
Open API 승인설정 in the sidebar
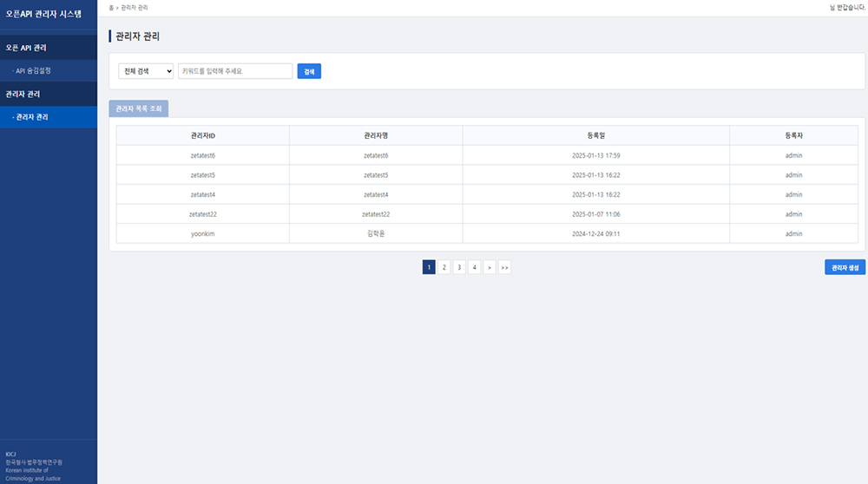tap(33, 70)
